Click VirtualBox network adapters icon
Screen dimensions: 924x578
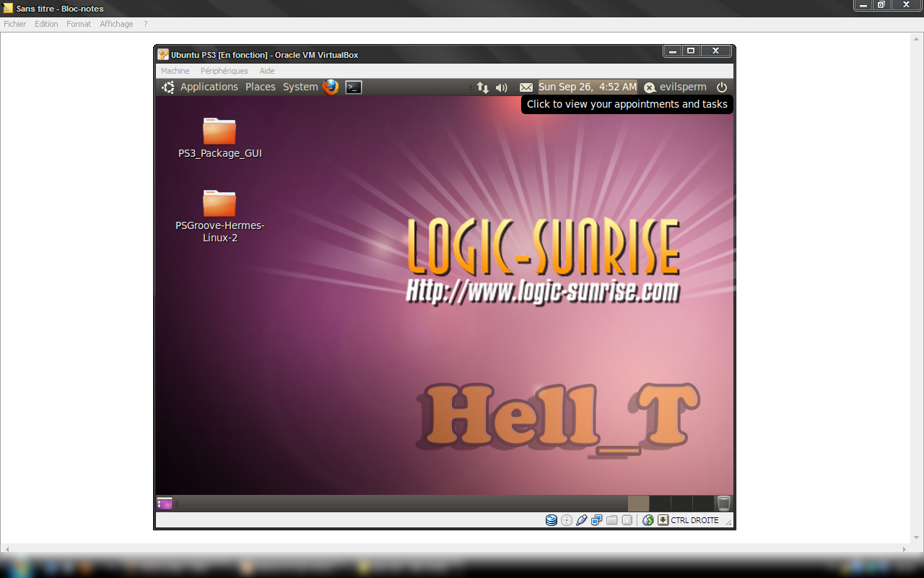coord(597,520)
